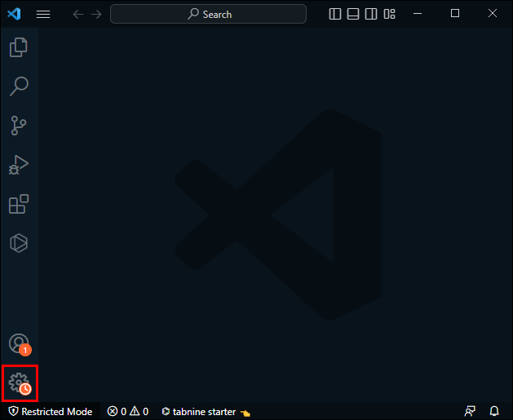The image size is (513, 420).
Task: Open the Search view in activity bar
Action: click(19, 86)
